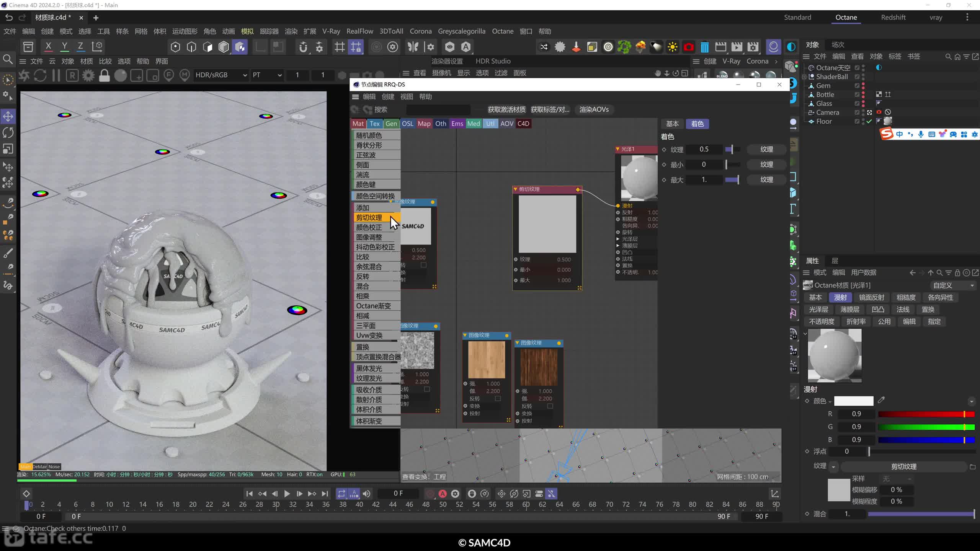Lock the X axis
This screenshot has width=980, height=551.
tap(48, 47)
